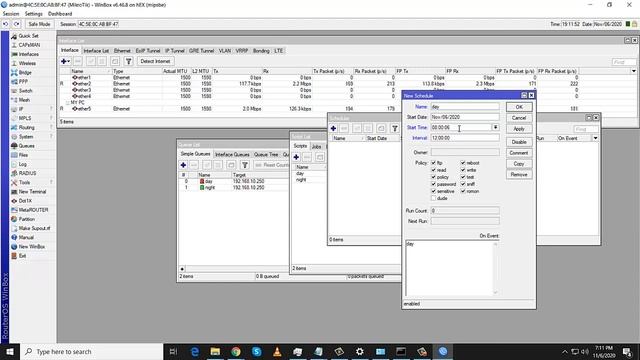This screenshot has width=640, height=360.
Task: Click the undo arrow in the toolbar
Action: pyautogui.click(x=5, y=24)
